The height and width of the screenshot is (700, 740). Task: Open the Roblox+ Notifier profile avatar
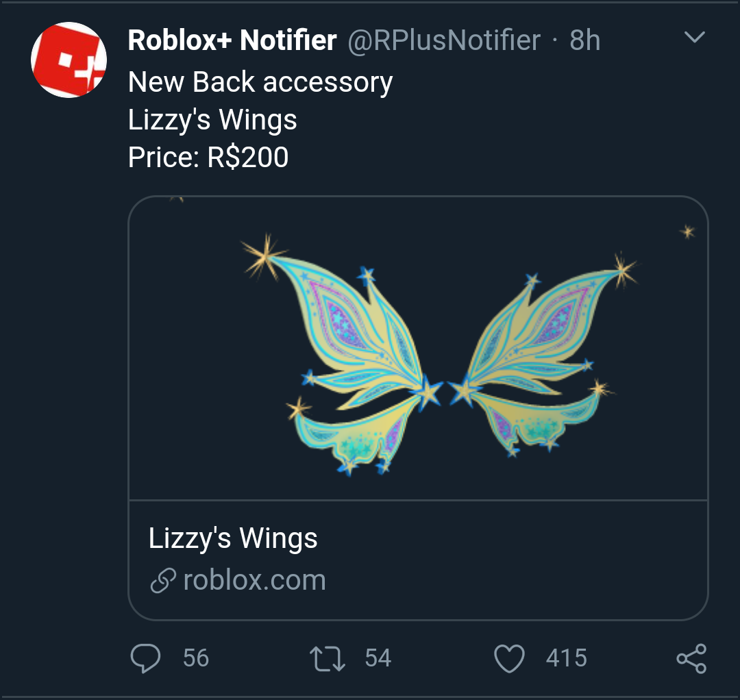(x=69, y=60)
